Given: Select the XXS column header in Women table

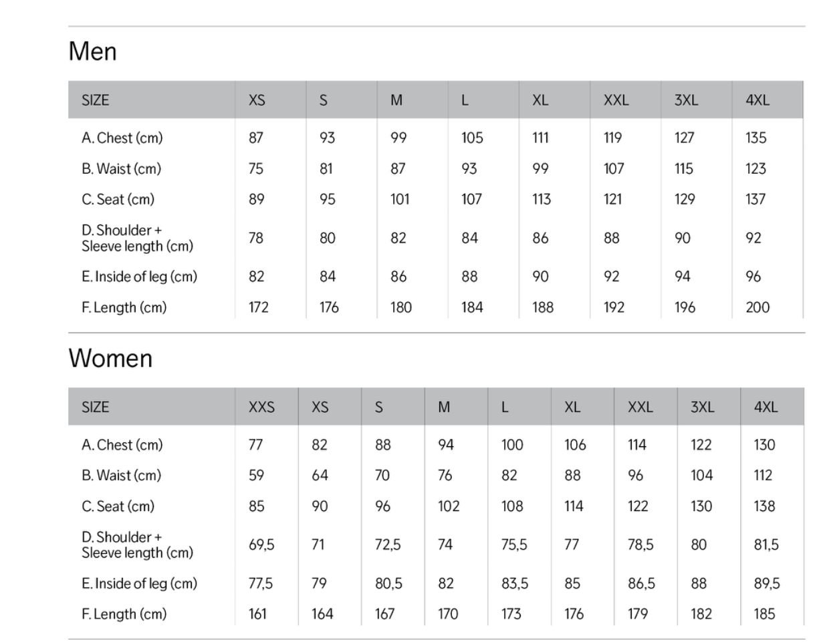Looking at the screenshot, I should click(261, 407).
